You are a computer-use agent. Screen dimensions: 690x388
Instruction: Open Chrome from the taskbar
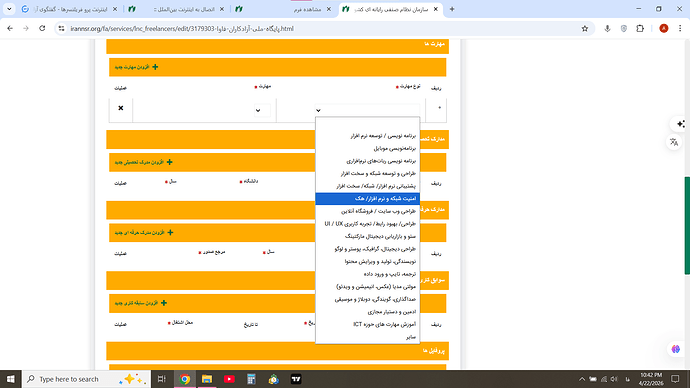tap(185, 379)
